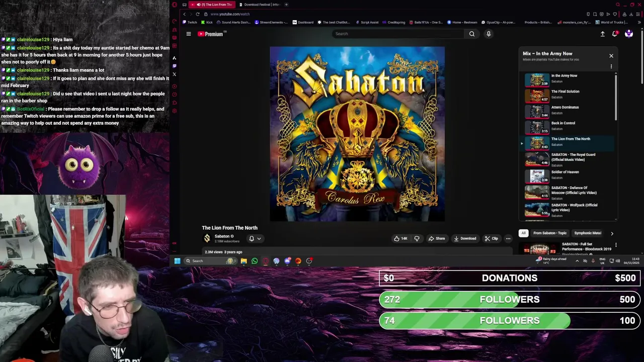Play Back in Control from the mix
Image resolution: width=644 pixels, height=362 pixels.
pos(568,127)
